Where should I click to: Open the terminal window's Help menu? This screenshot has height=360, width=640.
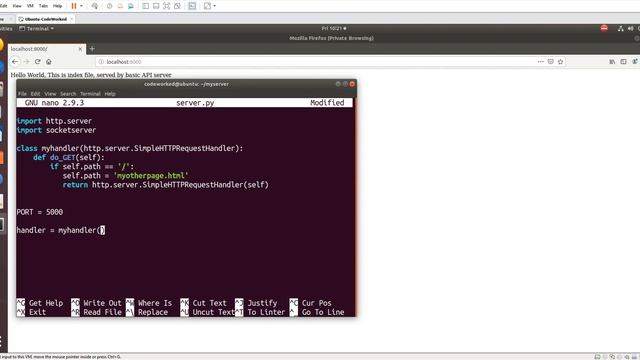click(x=110, y=94)
